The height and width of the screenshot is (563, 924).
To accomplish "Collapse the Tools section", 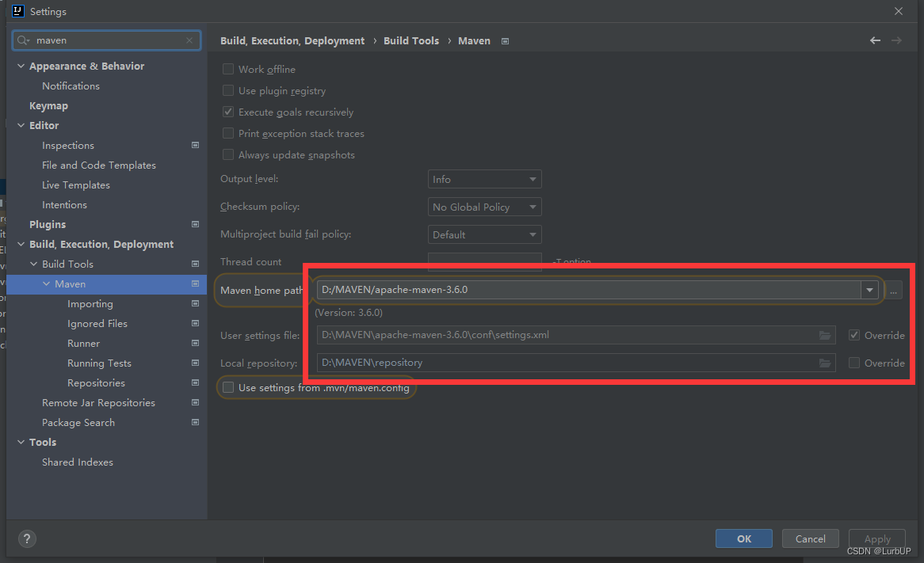I will click(21, 442).
